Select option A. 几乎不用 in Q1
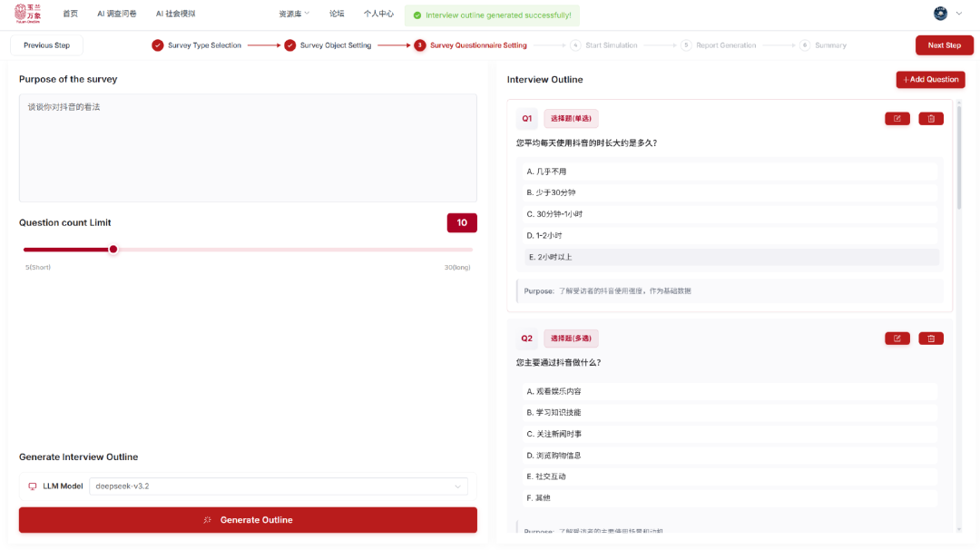 coord(730,172)
